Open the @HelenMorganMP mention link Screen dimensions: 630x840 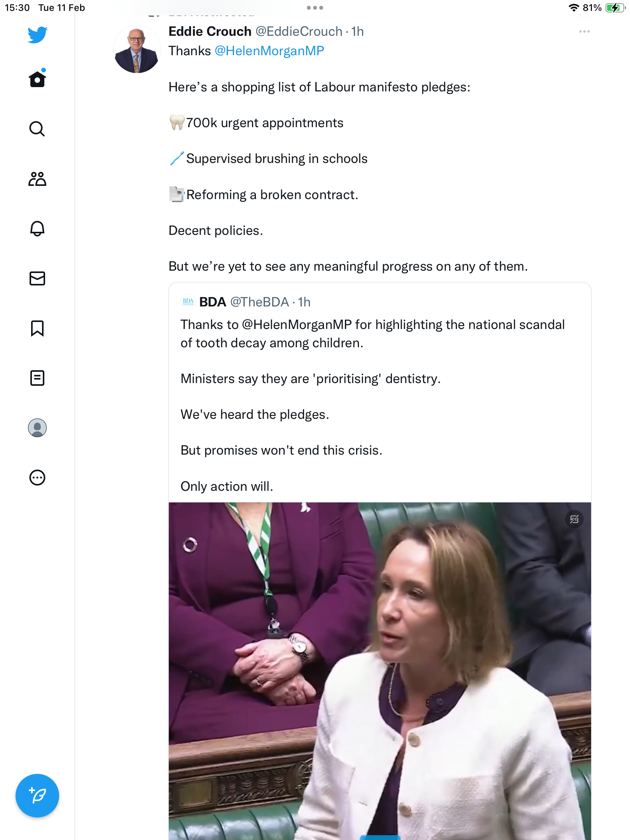coord(269,51)
